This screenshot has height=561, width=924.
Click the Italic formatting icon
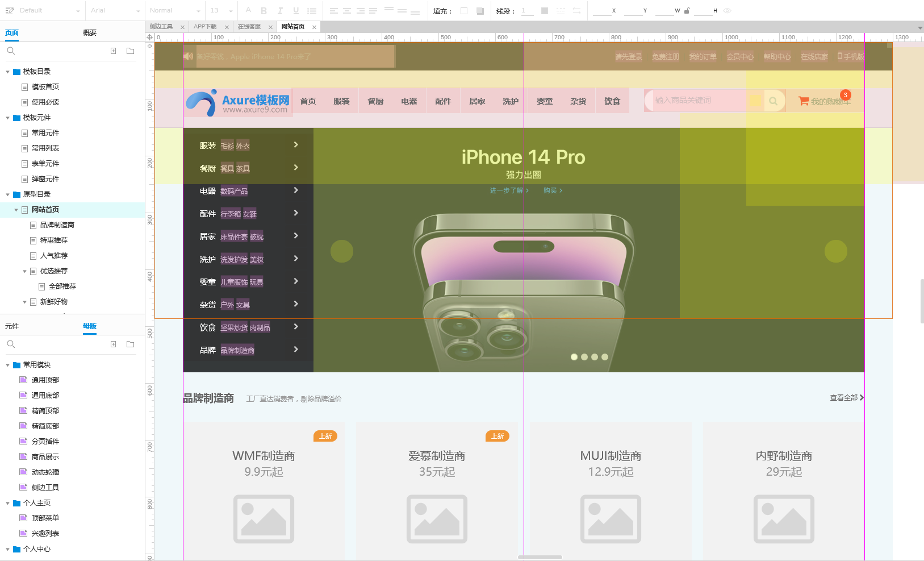(280, 11)
